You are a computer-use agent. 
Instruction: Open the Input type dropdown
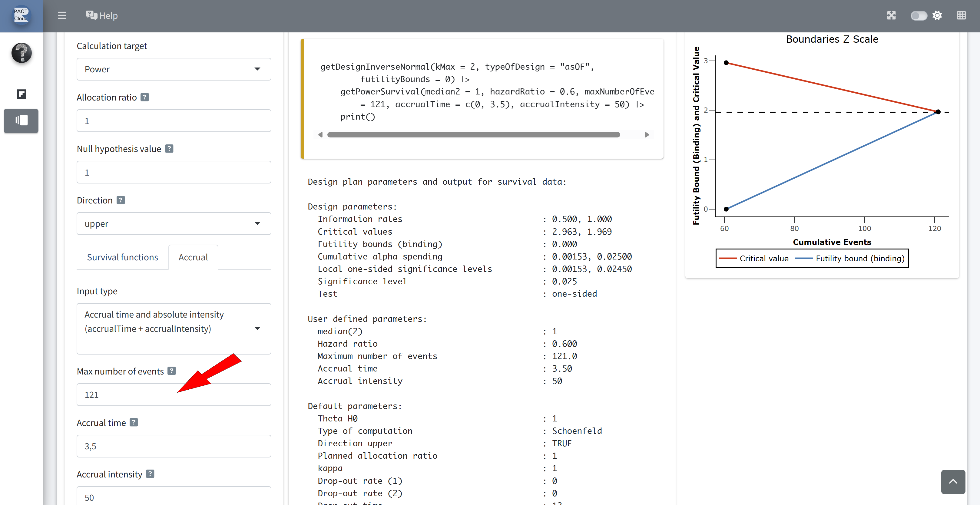coord(174,328)
